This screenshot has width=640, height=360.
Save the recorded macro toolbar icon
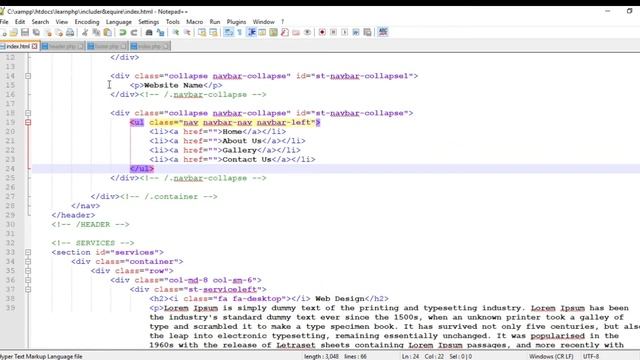[x=367, y=32]
